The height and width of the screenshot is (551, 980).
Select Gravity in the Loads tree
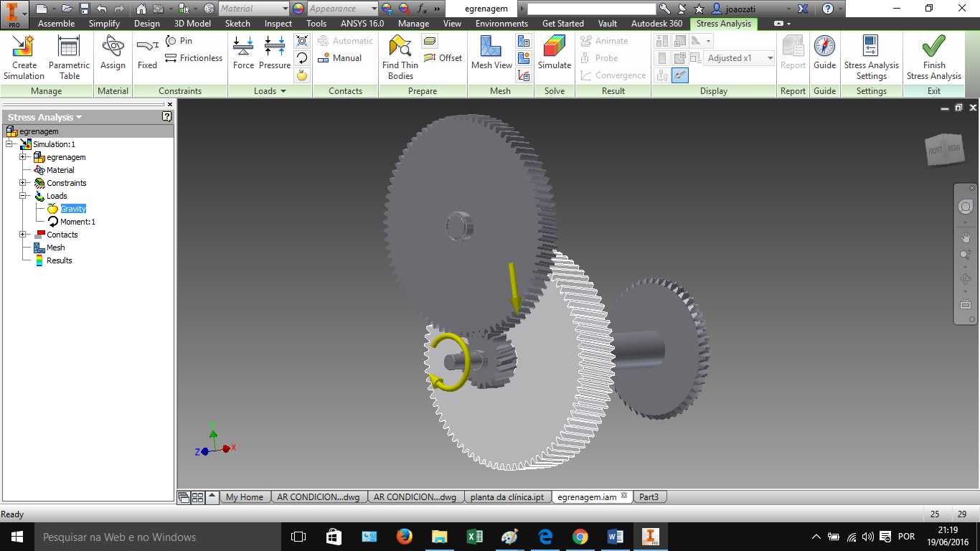(x=73, y=209)
